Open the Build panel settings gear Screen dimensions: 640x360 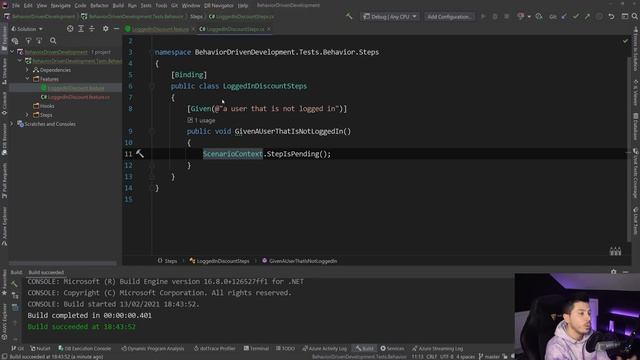613,272
